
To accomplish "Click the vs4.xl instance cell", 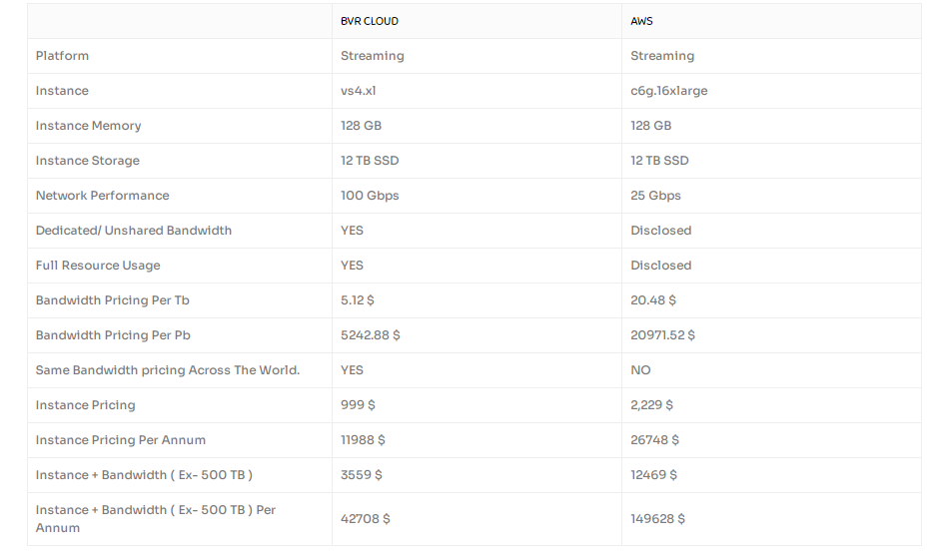I will pyautogui.click(x=358, y=91).
